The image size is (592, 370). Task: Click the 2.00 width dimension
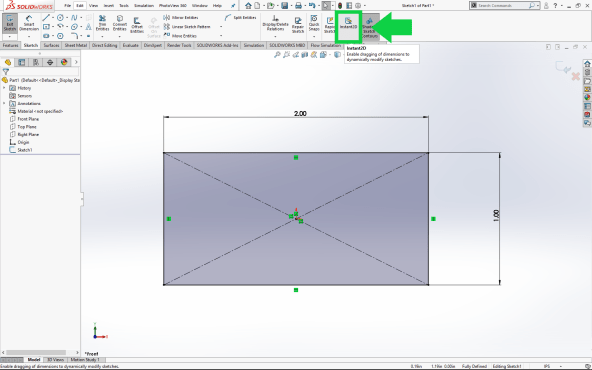[300, 114]
